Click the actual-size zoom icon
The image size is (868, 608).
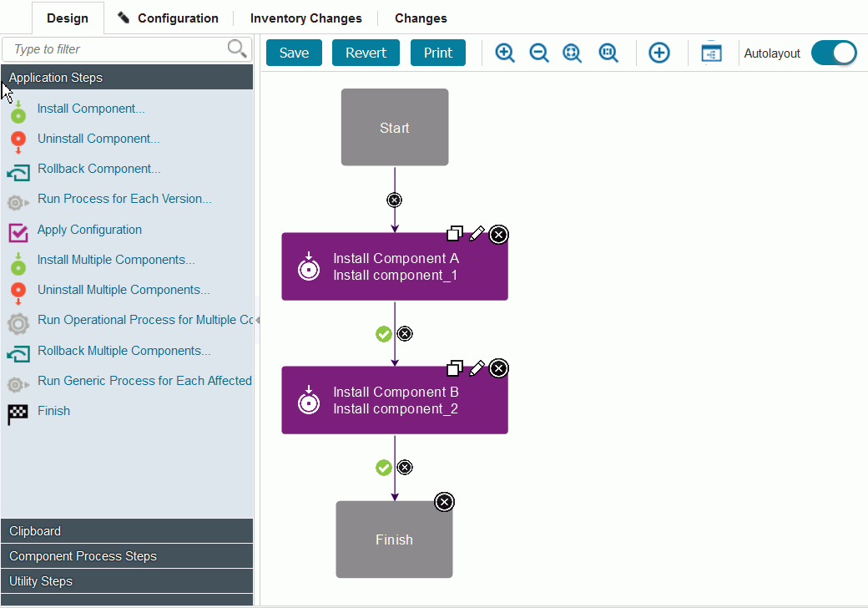tap(608, 53)
